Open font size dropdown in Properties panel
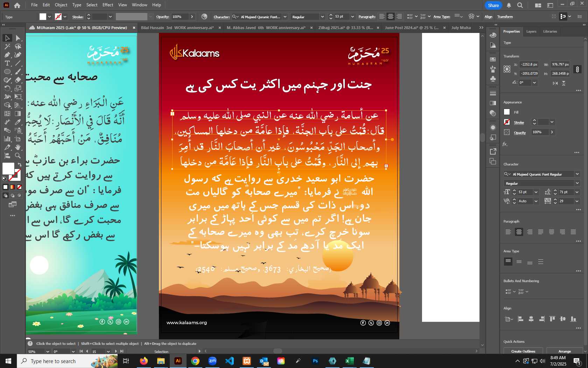This screenshot has width=588, height=368. coord(536,192)
